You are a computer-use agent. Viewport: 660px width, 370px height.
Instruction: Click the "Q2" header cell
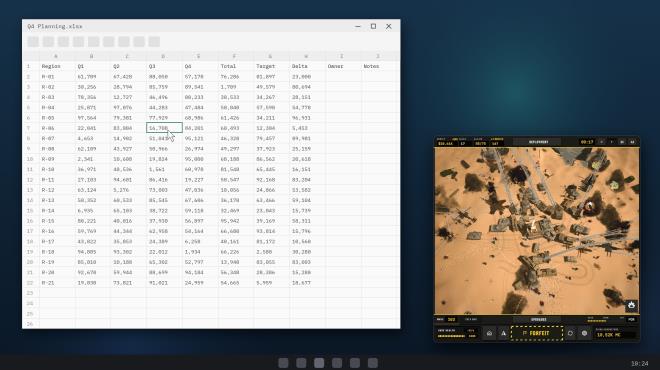point(128,67)
